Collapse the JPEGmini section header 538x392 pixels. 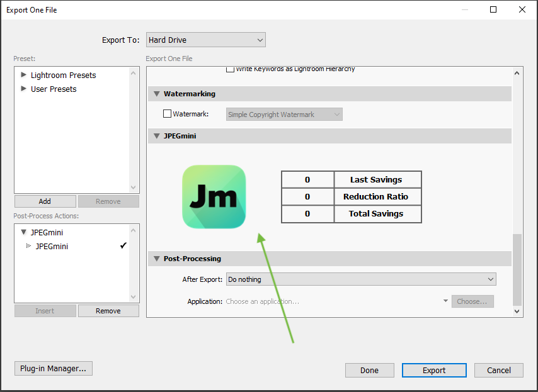[x=157, y=136]
